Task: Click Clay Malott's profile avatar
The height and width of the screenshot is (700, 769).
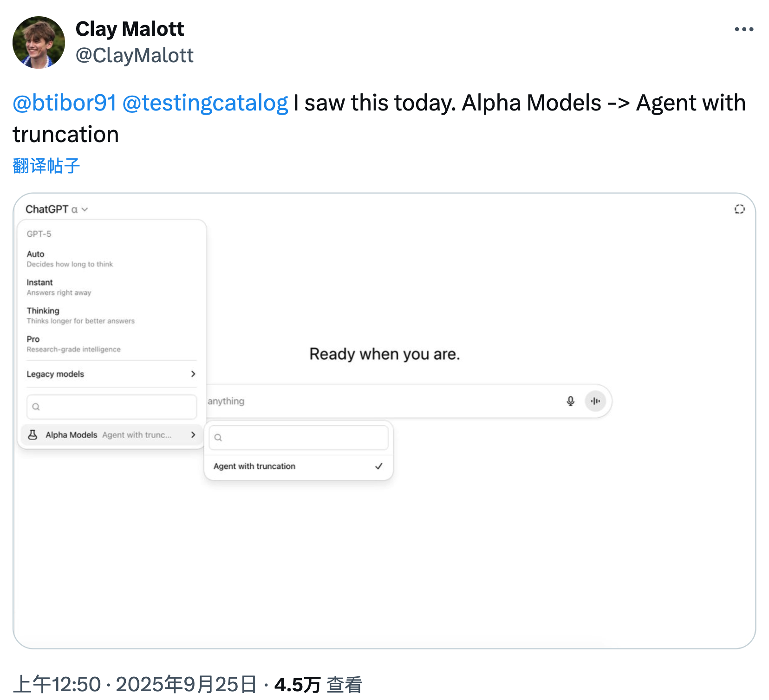Action: coord(39,43)
